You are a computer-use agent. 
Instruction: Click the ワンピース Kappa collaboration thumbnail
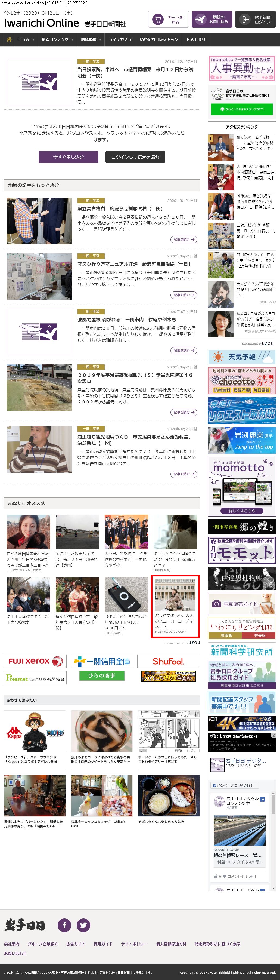tap(35, 731)
